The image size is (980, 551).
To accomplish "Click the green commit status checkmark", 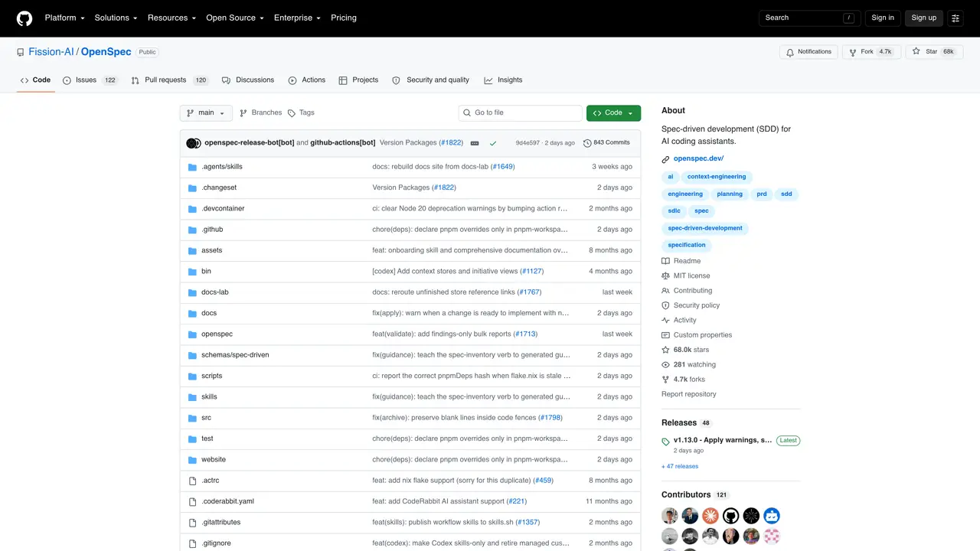I will [x=493, y=143].
